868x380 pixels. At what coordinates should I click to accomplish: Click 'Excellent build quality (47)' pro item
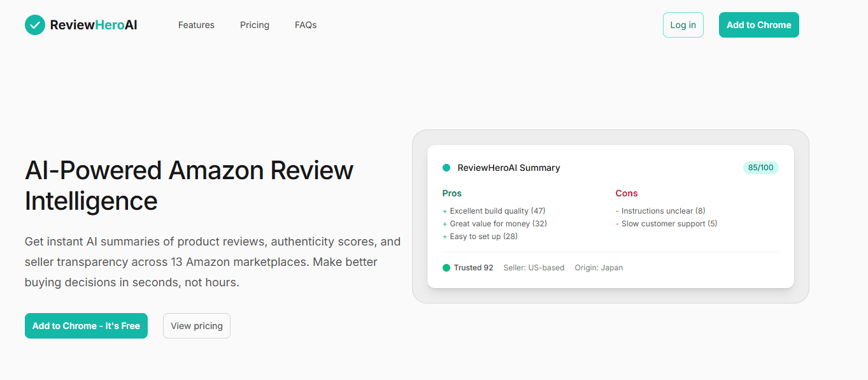coord(494,211)
